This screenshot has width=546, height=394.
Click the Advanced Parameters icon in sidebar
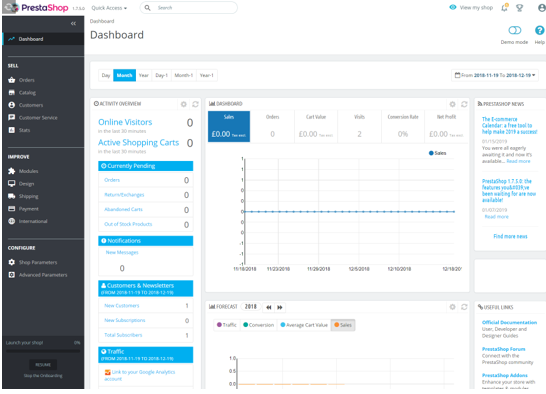(x=11, y=275)
